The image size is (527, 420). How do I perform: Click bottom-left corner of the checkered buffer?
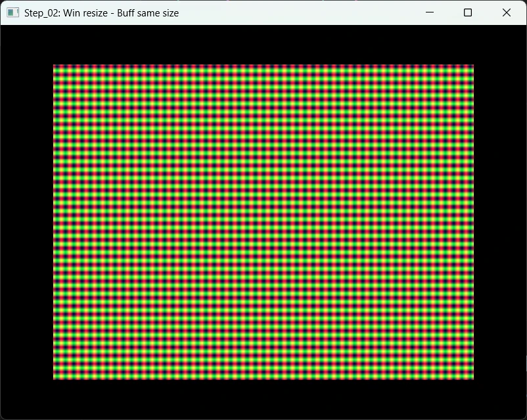[55, 377]
